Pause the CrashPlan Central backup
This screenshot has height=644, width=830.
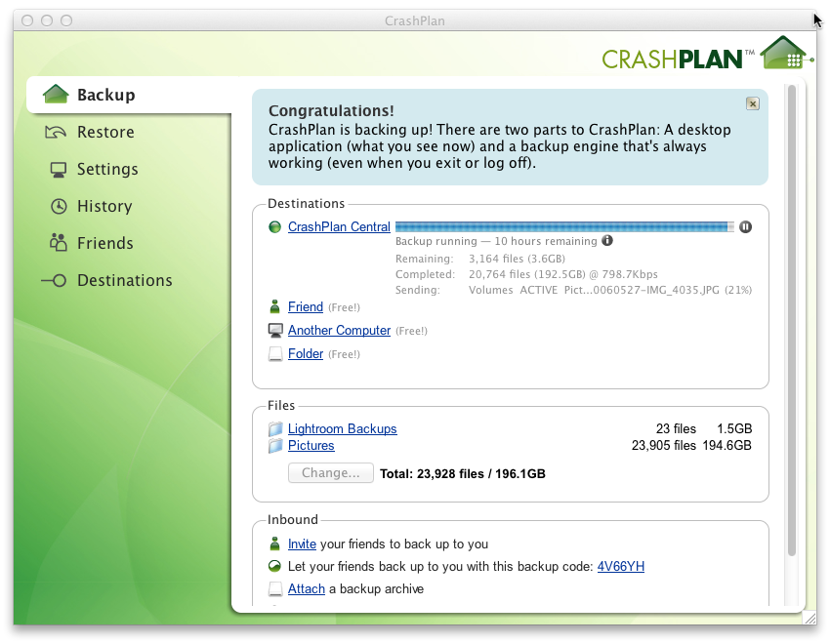(x=746, y=226)
